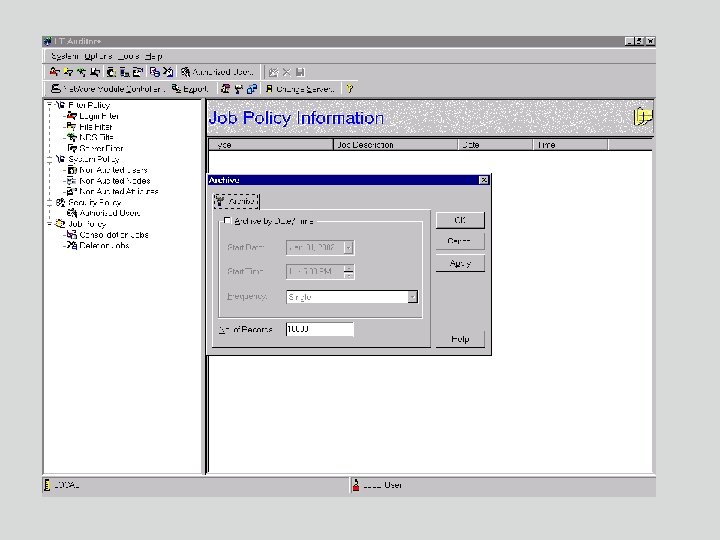
Task: Close the Archive dialog
Action: click(x=484, y=180)
